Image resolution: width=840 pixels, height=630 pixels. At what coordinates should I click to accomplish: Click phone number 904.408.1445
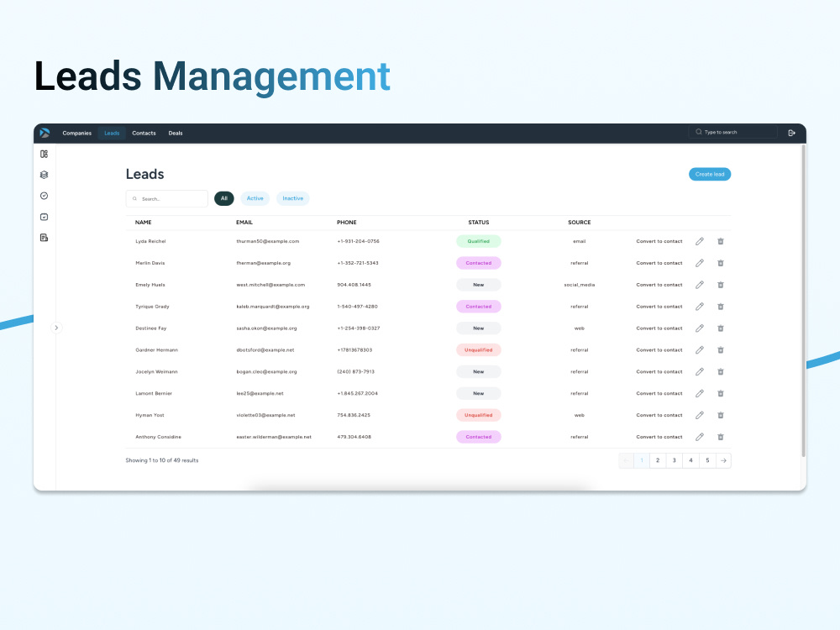pos(354,285)
